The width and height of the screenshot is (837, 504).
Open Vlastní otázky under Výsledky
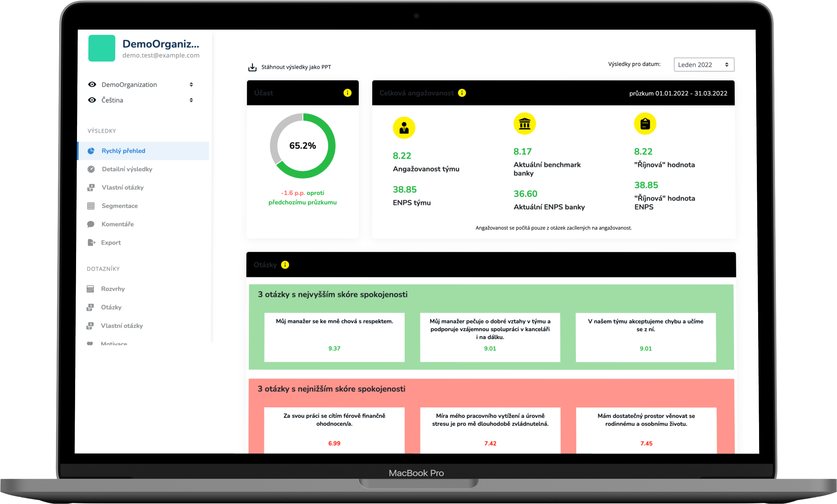(123, 187)
